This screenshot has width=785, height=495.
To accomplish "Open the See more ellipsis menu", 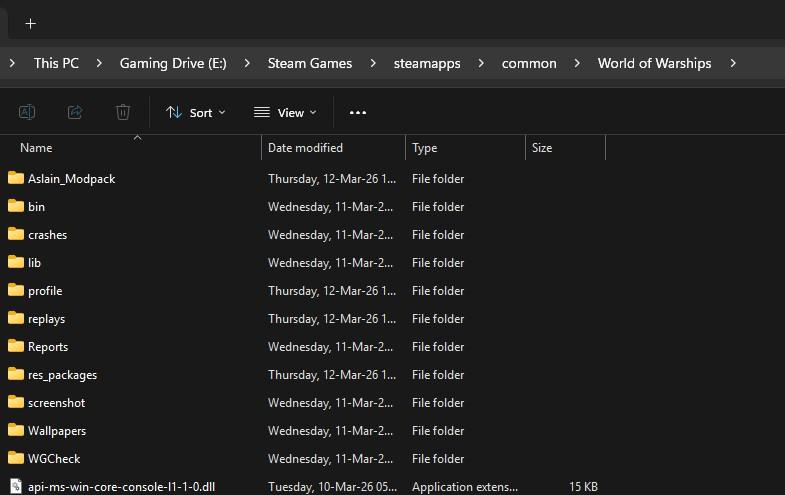I will [357, 113].
